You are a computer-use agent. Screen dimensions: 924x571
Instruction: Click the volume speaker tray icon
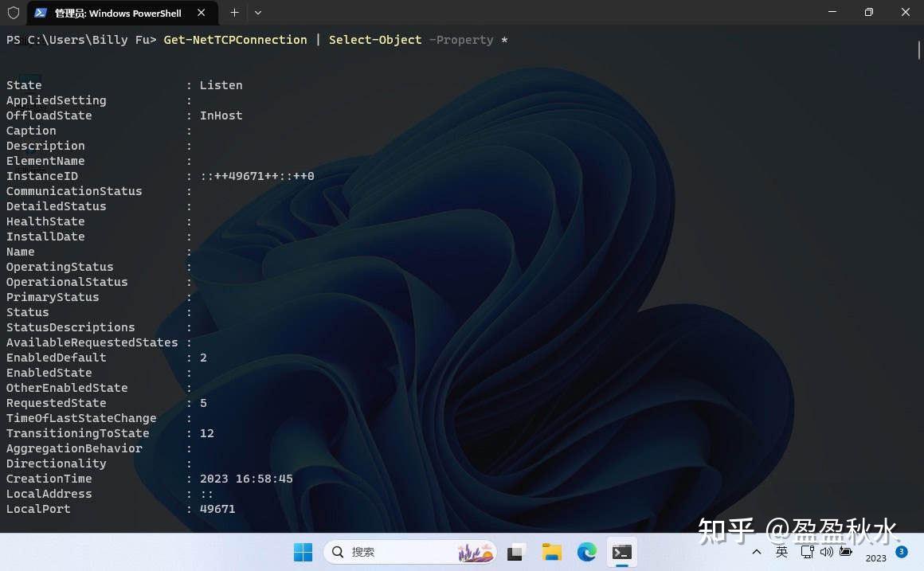coord(827,552)
